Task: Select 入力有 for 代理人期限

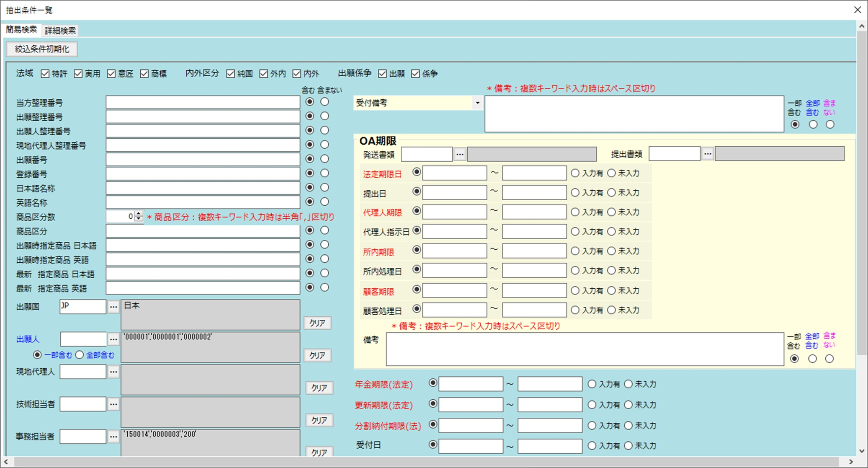Action: (575, 212)
